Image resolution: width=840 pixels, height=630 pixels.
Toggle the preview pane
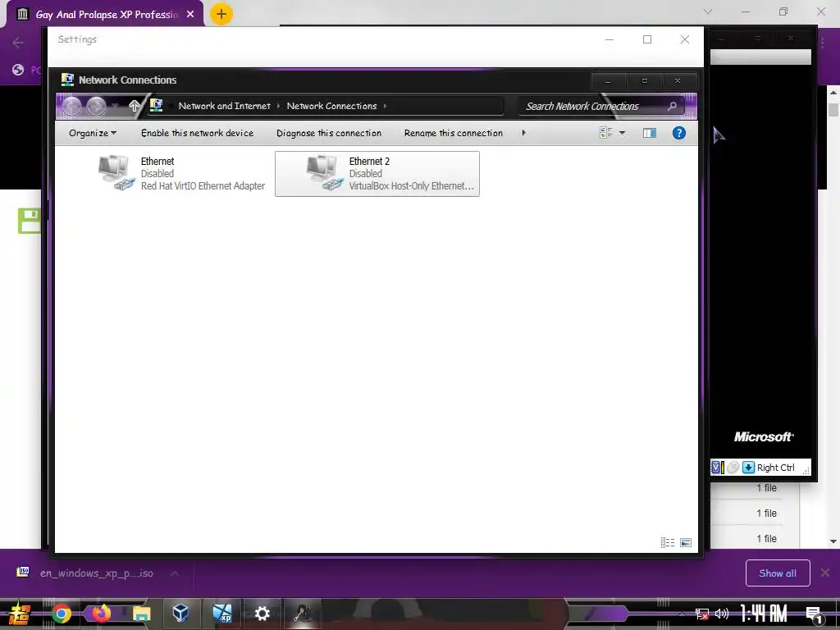pos(650,133)
